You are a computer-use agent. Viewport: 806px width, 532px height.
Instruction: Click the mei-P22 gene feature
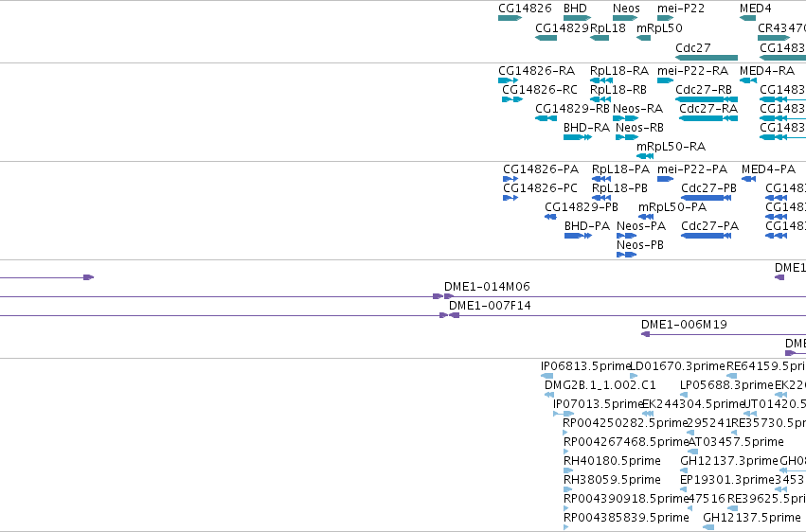point(665,19)
